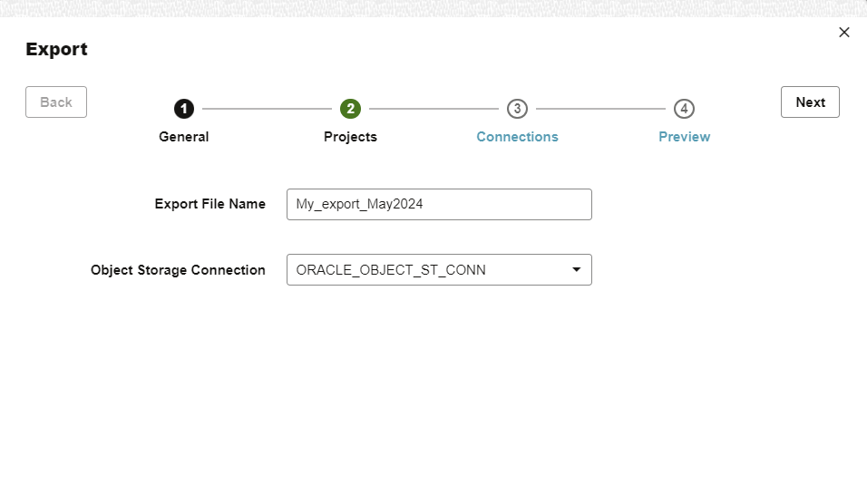Open the Connections step link
The image size is (867, 504).
tap(517, 137)
